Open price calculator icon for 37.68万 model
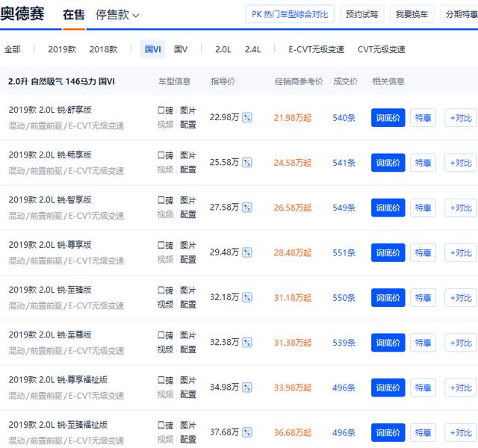Viewport: 478px width, 448px height. click(x=247, y=432)
